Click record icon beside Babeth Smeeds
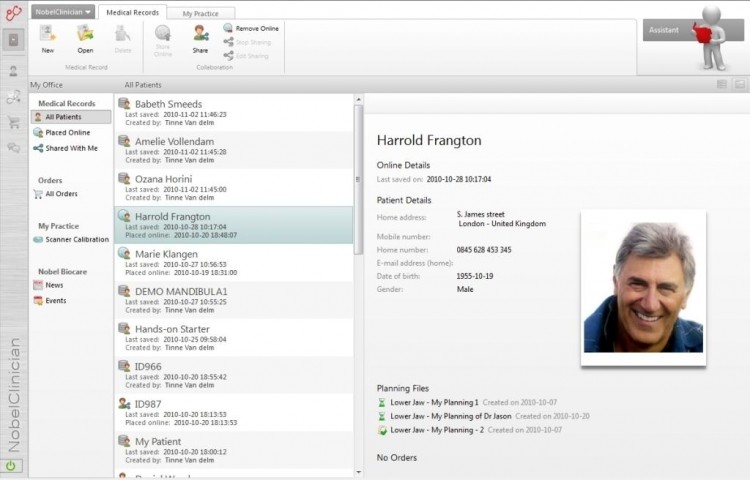This screenshot has height=480, width=750. pyautogui.click(x=124, y=103)
